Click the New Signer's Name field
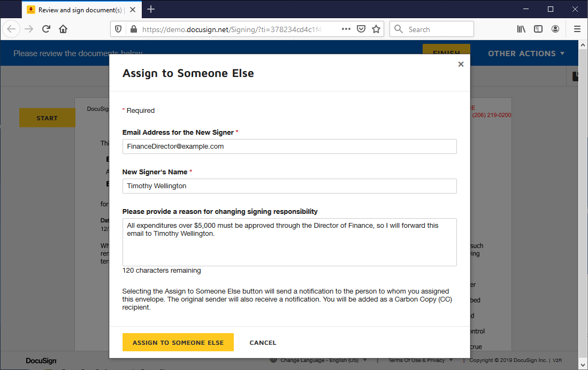Image resolution: width=588 pixels, height=370 pixels. pos(289,186)
